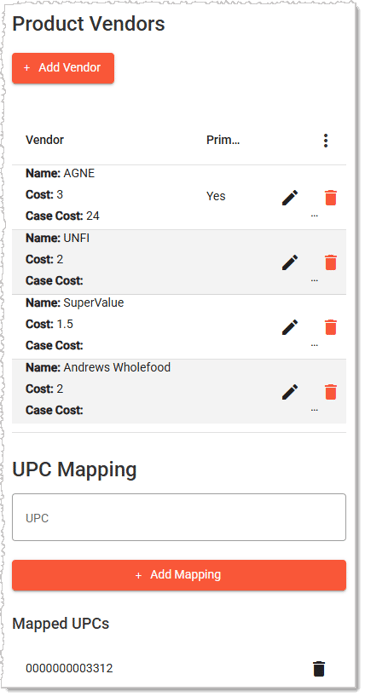Delete the AGNE vendor
The height and width of the screenshot is (697, 365).
click(x=331, y=197)
